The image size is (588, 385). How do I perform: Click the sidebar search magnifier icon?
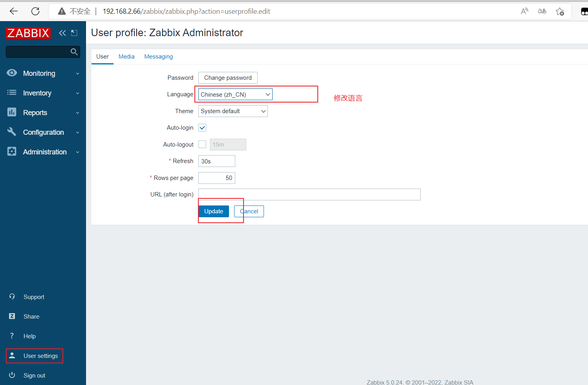[74, 52]
